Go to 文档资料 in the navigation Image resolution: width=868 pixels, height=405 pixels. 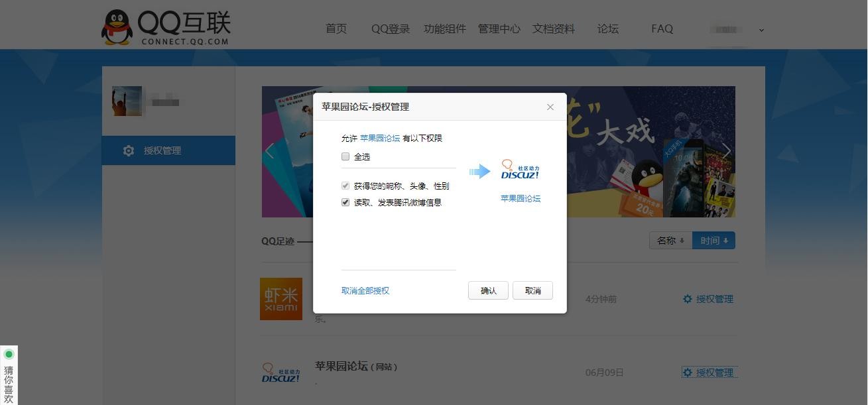554,29
